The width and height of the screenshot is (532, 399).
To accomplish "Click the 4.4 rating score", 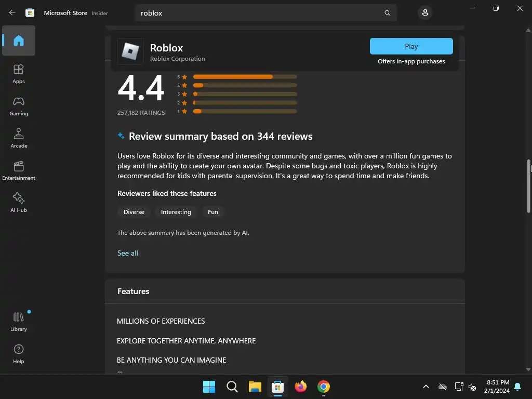I will pos(141,88).
